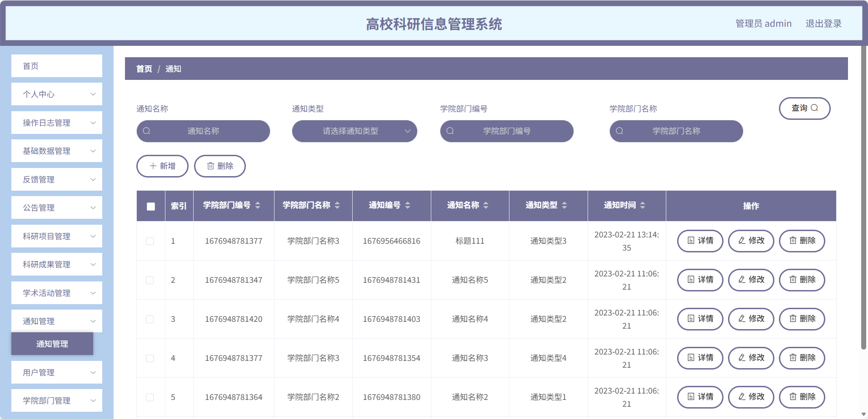This screenshot has width=868, height=419.
Task: Delete the 通知名称3 row
Action: point(802,358)
